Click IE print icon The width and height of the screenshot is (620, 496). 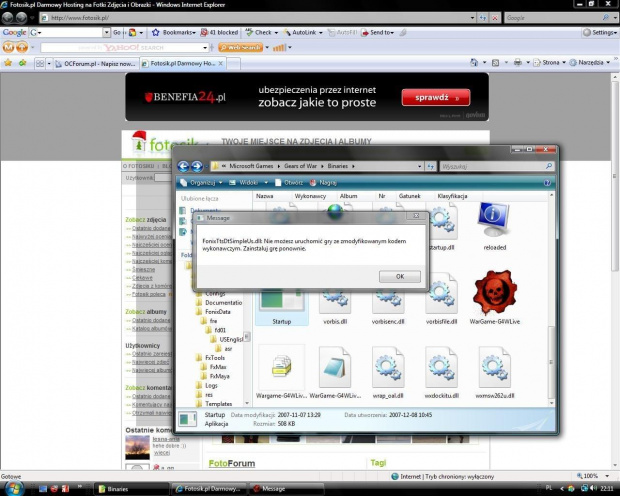tap(518, 62)
